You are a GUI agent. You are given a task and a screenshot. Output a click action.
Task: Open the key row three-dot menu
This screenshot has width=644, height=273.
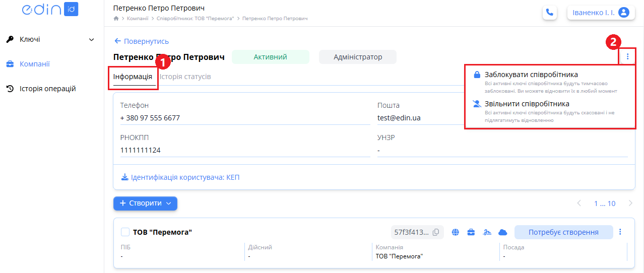[620, 232]
